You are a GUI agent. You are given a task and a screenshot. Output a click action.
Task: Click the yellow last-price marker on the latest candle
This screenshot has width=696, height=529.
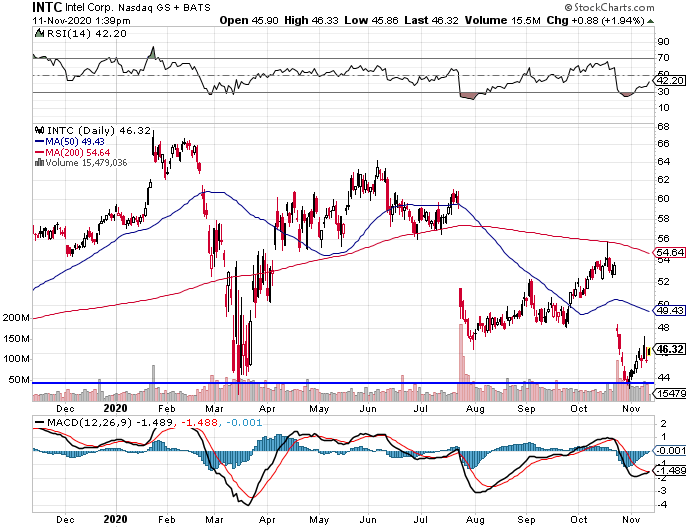click(649, 351)
